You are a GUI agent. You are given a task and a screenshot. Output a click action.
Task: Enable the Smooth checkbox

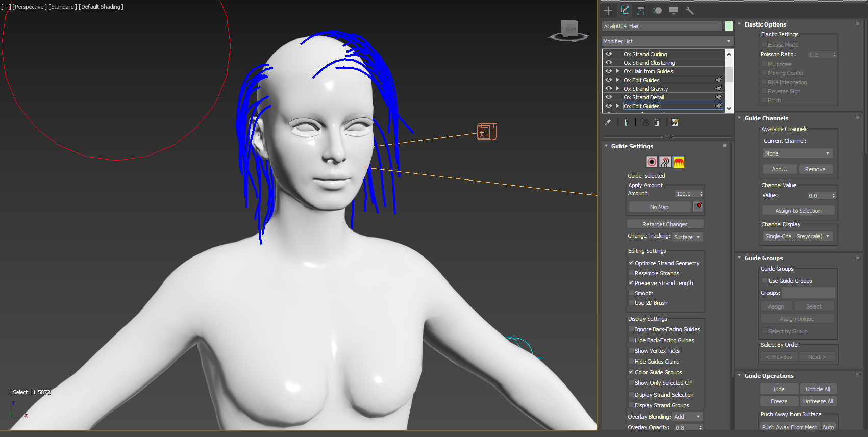point(631,293)
